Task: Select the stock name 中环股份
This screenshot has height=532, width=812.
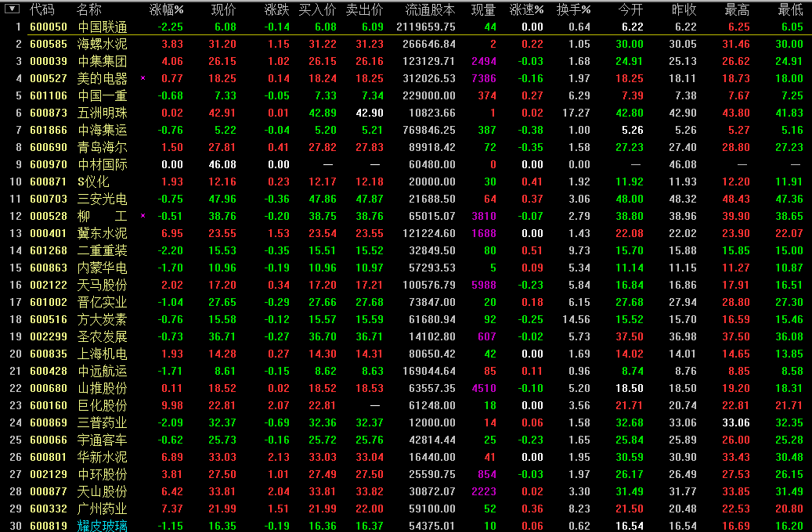Action: (102, 474)
